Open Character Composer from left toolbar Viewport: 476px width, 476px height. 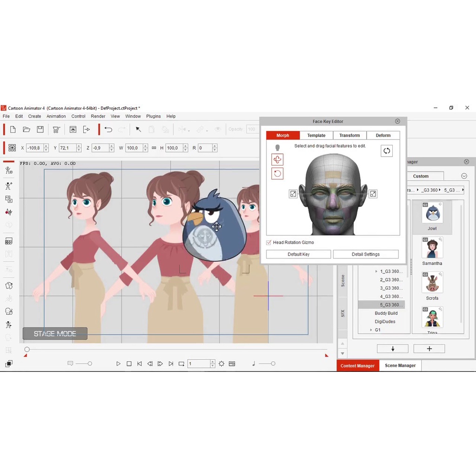[x=9, y=170]
